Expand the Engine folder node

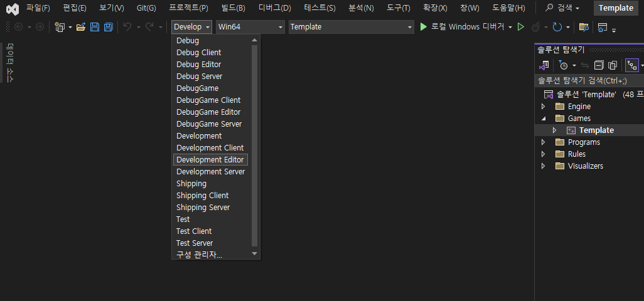[x=543, y=107]
